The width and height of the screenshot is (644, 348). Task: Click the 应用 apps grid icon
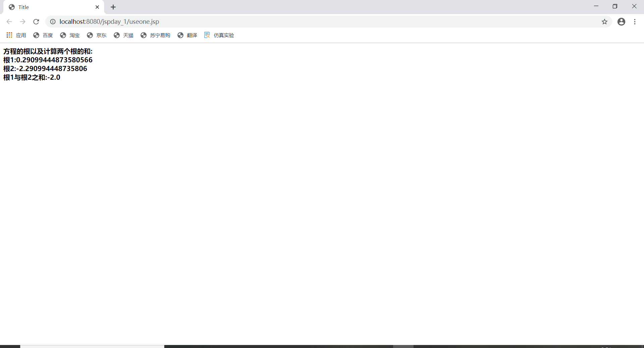[x=9, y=35]
